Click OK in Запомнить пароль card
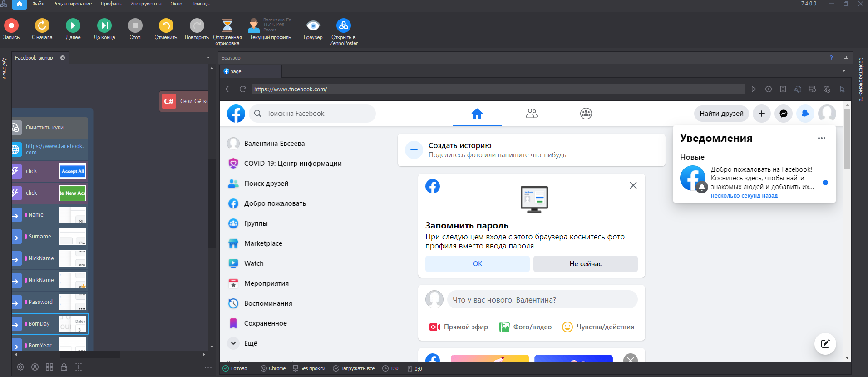 click(478, 264)
